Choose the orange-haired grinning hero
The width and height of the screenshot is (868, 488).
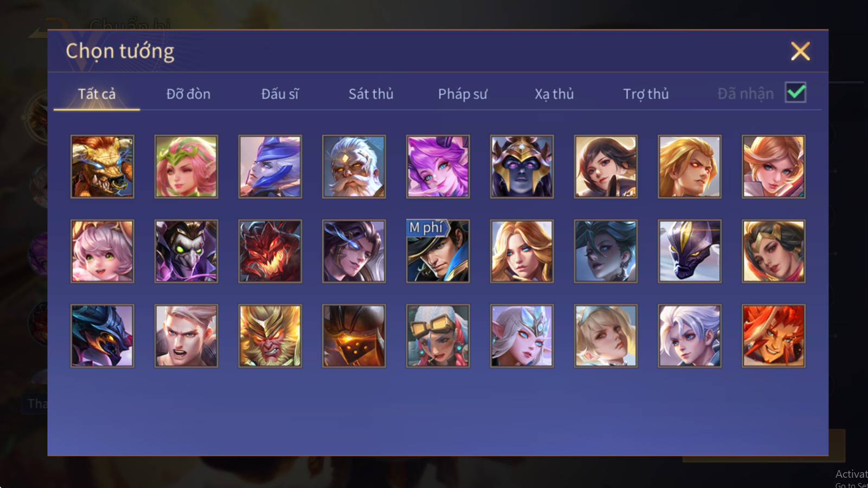pos(774,336)
